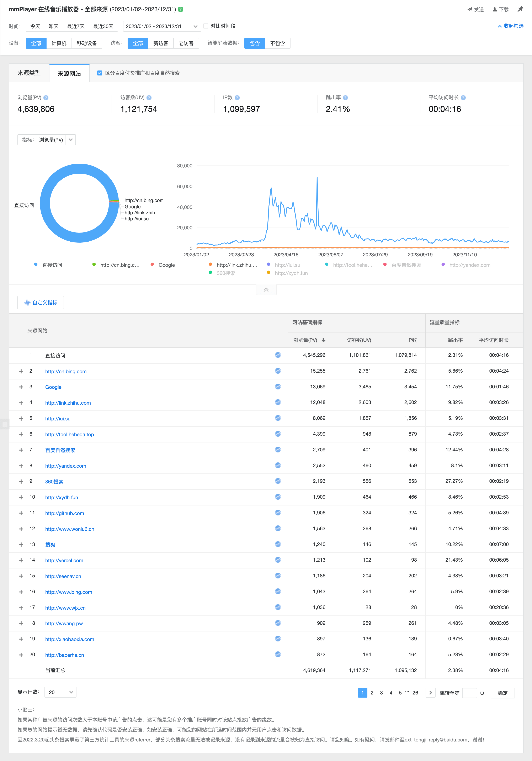
Task: Click help icon next to 浏览量(PV)
Action: [46, 98]
